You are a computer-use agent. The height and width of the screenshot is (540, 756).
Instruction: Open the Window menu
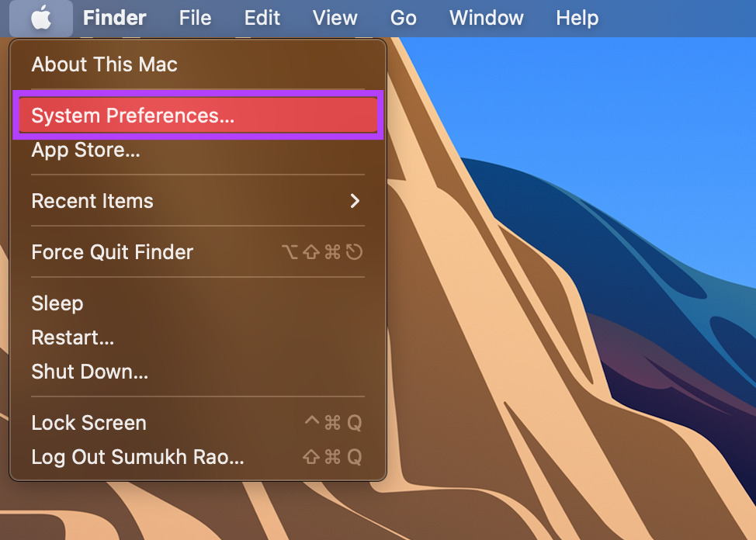pos(487,19)
